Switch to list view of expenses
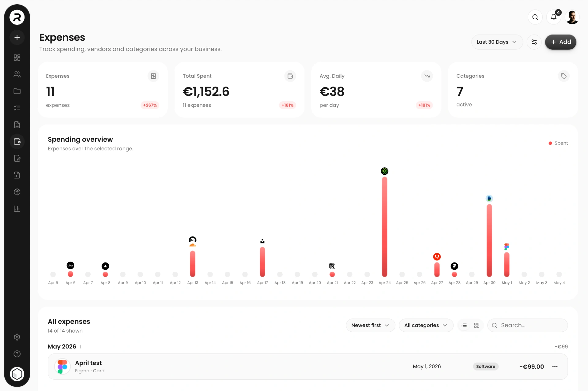The image size is (588, 391). [464, 325]
